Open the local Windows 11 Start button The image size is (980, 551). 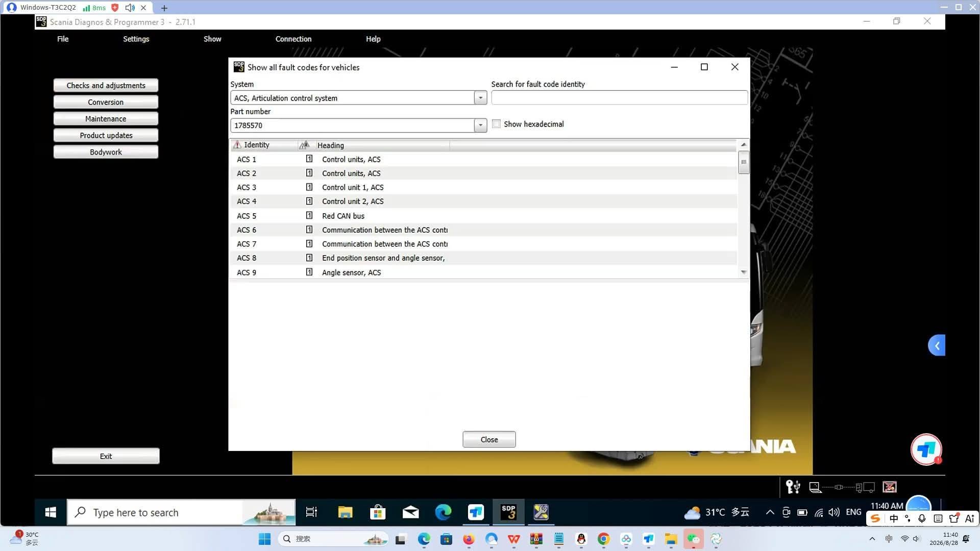(264, 539)
